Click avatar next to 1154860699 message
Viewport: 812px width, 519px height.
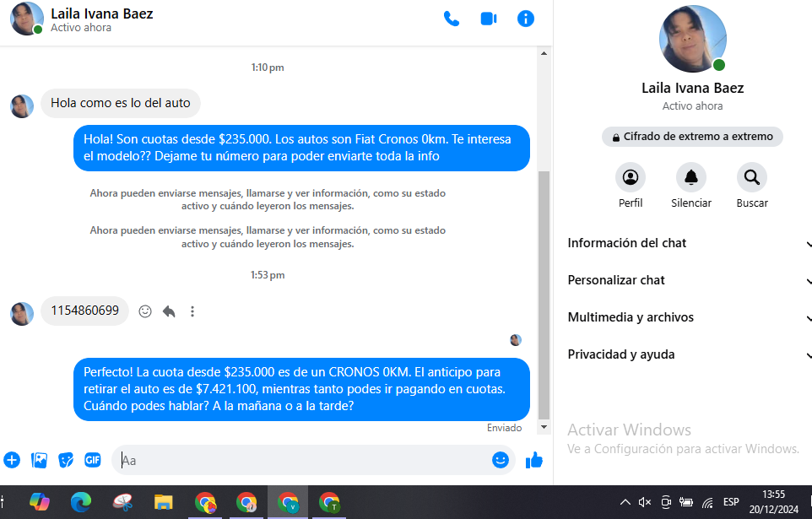[x=22, y=314]
